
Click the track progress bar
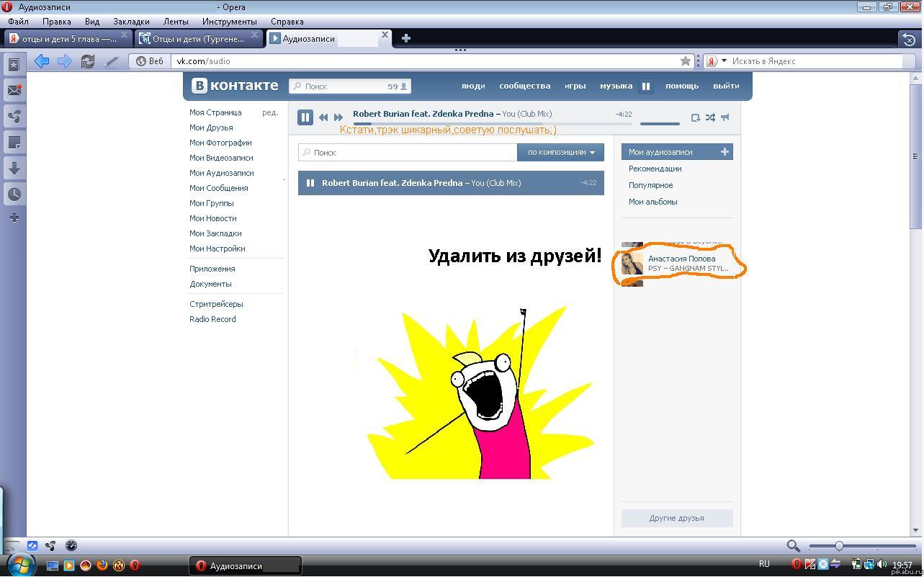click(x=492, y=124)
